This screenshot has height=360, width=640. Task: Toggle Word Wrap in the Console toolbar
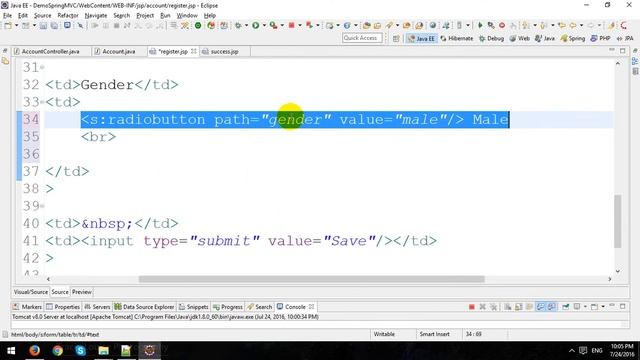[529, 307]
